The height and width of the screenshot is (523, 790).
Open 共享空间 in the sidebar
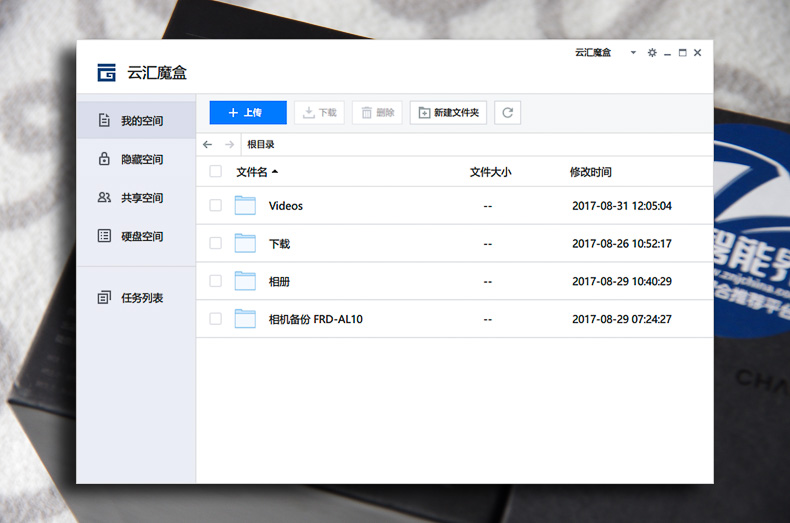point(141,198)
